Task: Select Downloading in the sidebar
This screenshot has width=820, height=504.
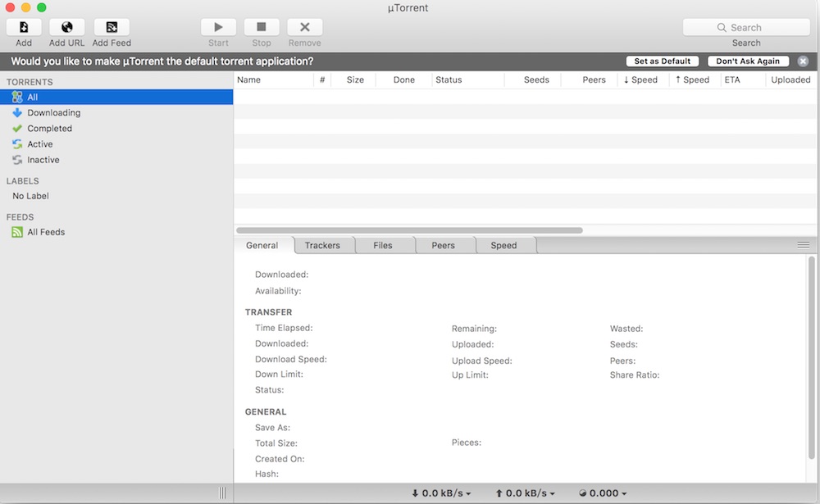Action: pos(53,113)
